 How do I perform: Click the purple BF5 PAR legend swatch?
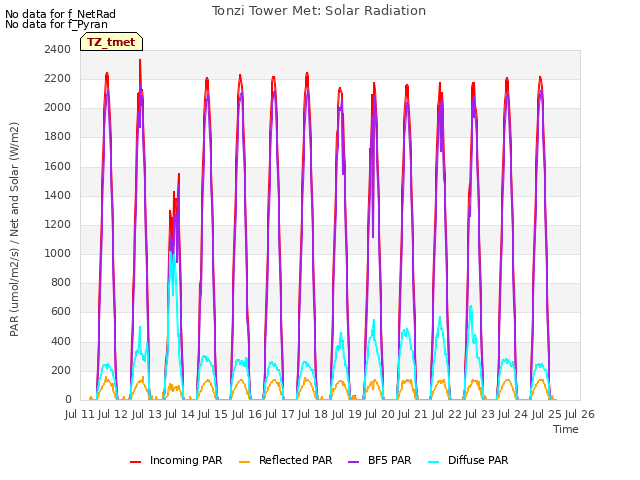coord(353,462)
